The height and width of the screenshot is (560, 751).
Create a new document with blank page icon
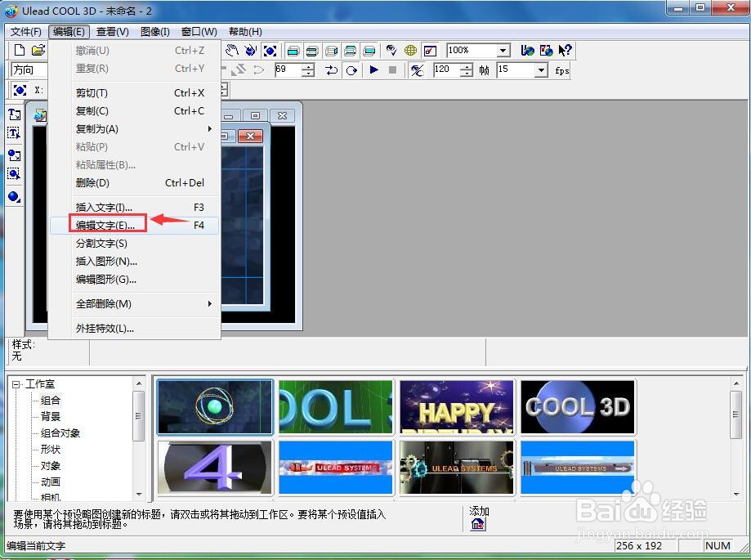pos(20,50)
